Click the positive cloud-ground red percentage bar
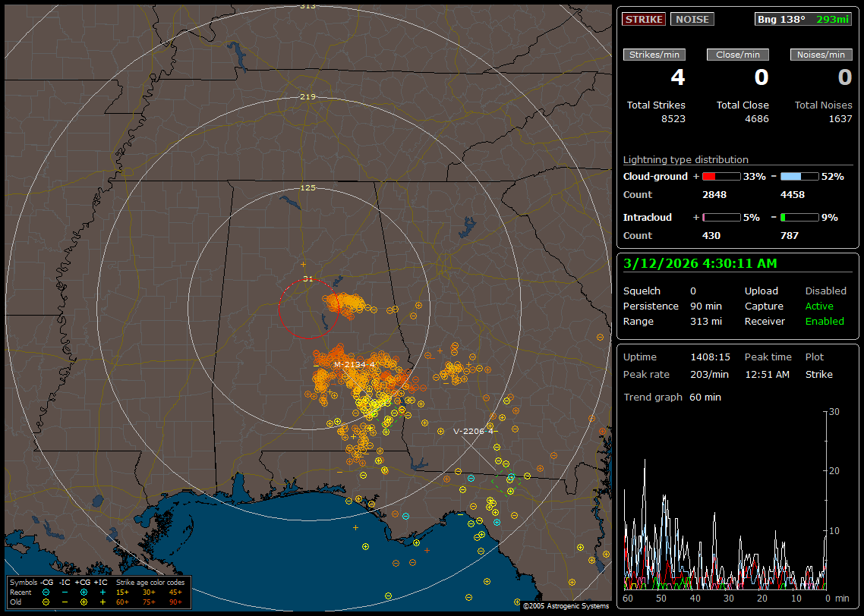This screenshot has width=864, height=616. pos(721,176)
